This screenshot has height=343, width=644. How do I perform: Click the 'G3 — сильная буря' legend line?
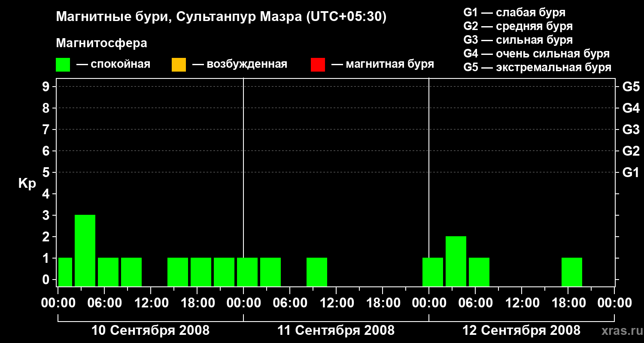click(x=518, y=40)
